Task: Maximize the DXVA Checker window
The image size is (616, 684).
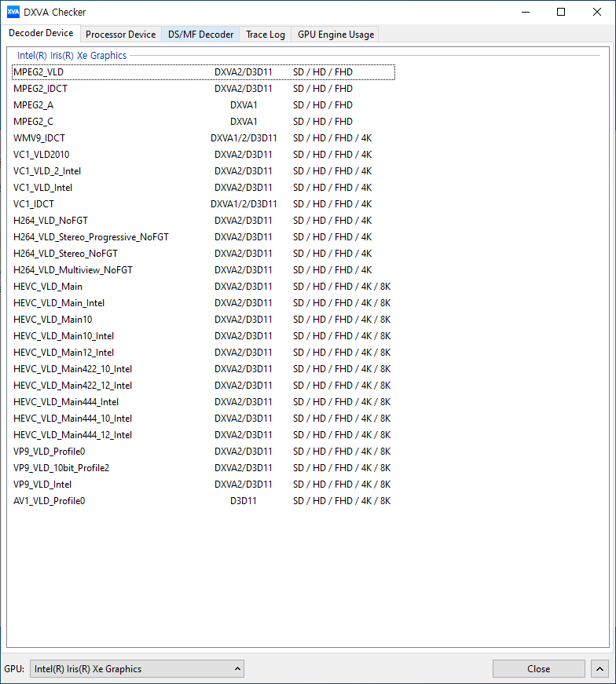Action: [561, 13]
